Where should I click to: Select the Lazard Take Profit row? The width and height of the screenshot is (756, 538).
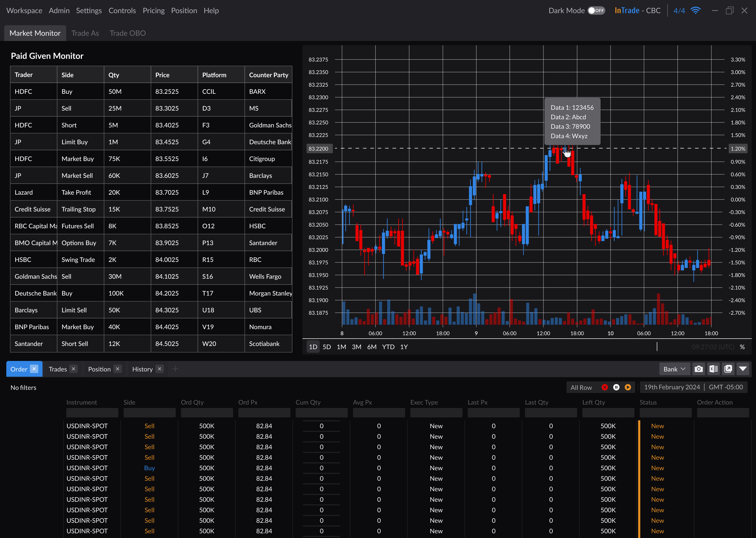click(x=151, y=192)
